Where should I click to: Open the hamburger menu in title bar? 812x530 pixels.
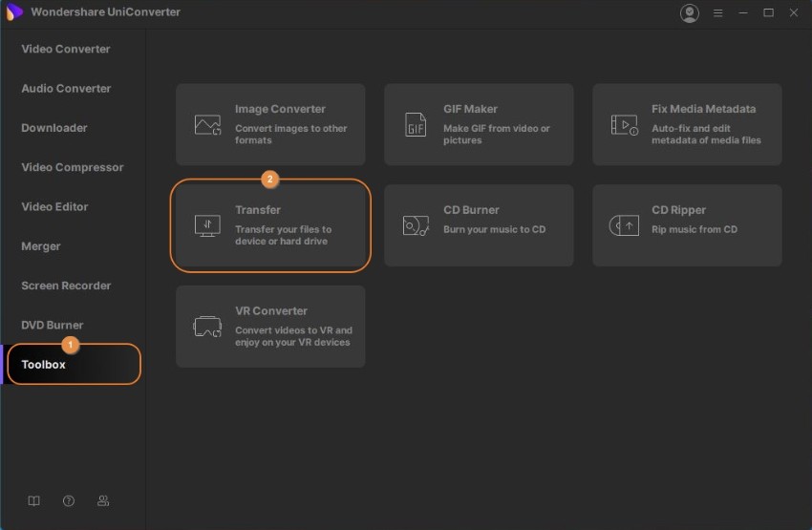718,13
